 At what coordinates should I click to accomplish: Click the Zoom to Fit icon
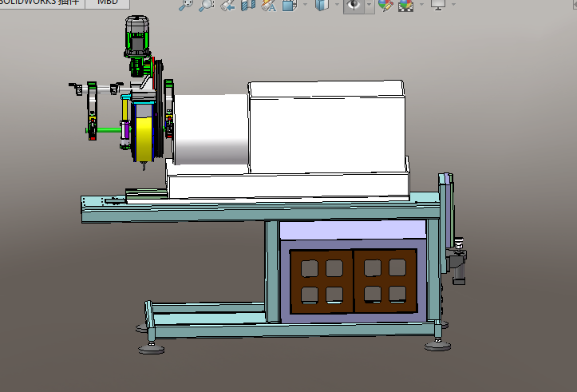coord(185,5)
